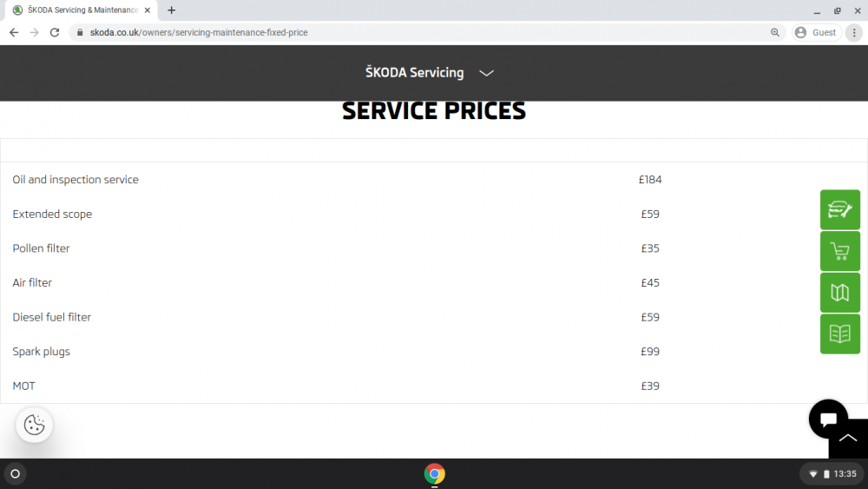Click the address bar URL
868x489 pixels.
coord(199,33)
